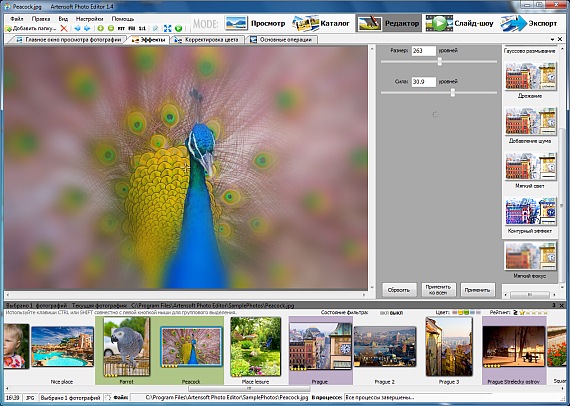This screenshot has height=406, width=570.
Task: Expand the tab list dropdown arrow at tab bar right
Action: 553,39
